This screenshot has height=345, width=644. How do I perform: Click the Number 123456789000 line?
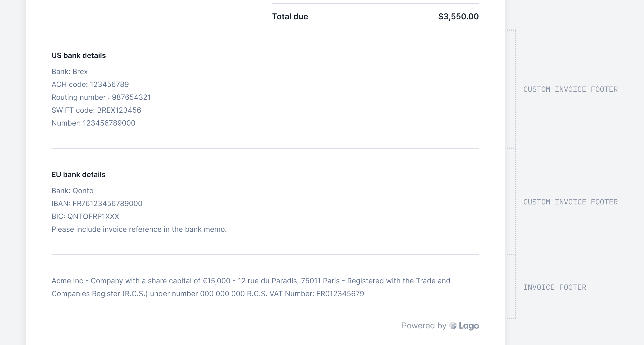(x=93, y=123)
